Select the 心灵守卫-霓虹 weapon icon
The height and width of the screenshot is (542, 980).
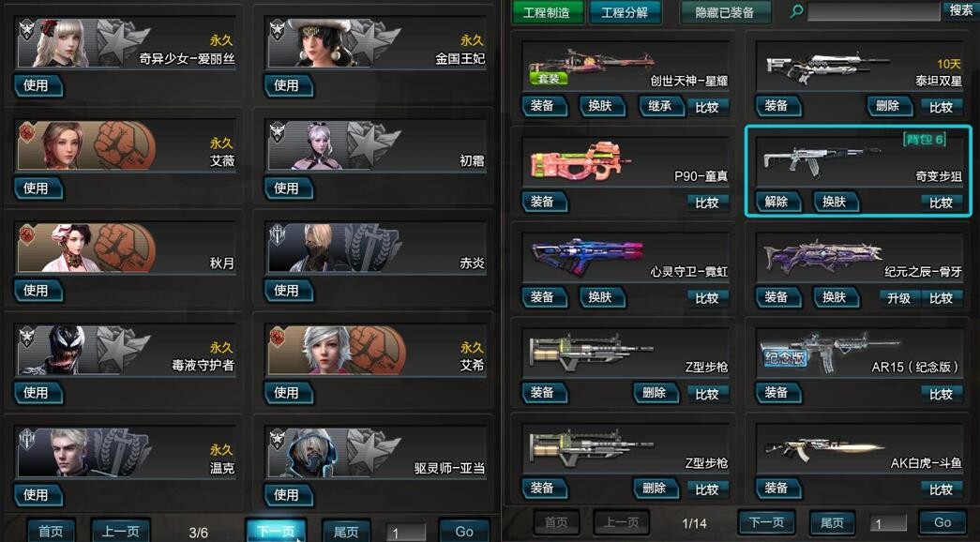tap(586, 256)
